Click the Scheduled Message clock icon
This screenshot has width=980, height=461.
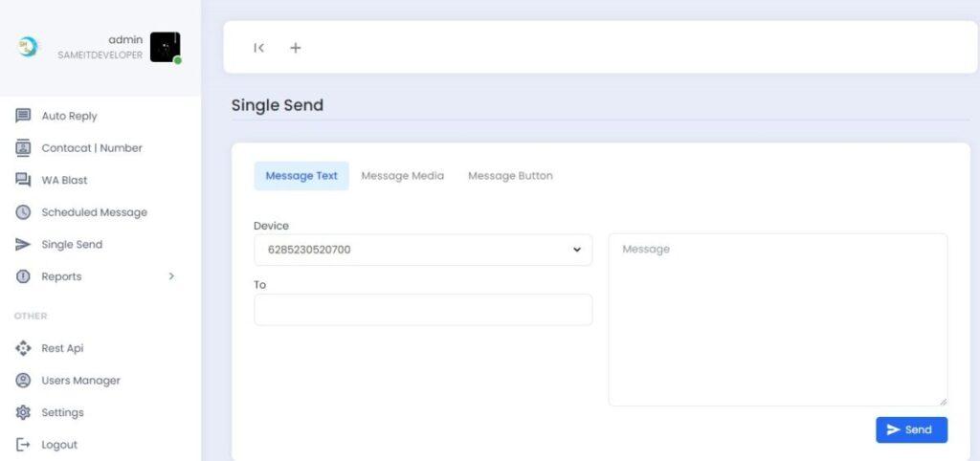[24, 212]
